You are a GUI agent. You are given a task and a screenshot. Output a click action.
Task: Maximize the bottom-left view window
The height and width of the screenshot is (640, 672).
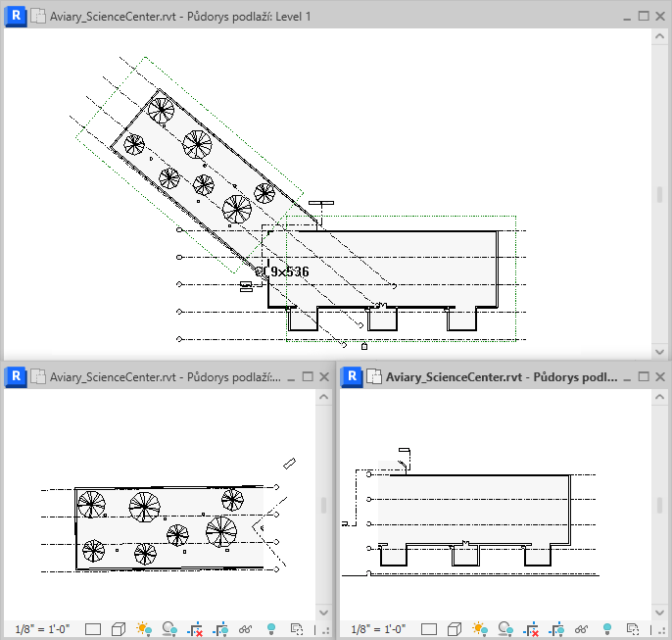[x=308, y=376]
